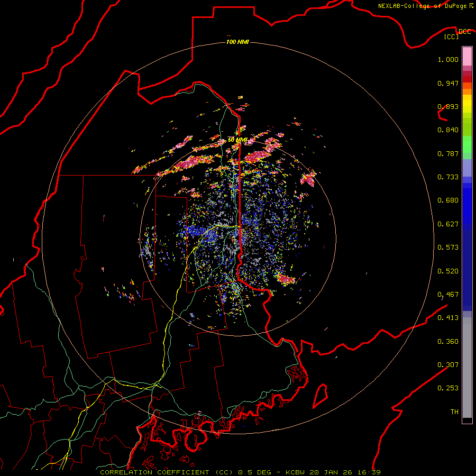This screenshot has height=476, width=476.
Task: Click the island outline off the southeast coast
Action: (321, 396)
